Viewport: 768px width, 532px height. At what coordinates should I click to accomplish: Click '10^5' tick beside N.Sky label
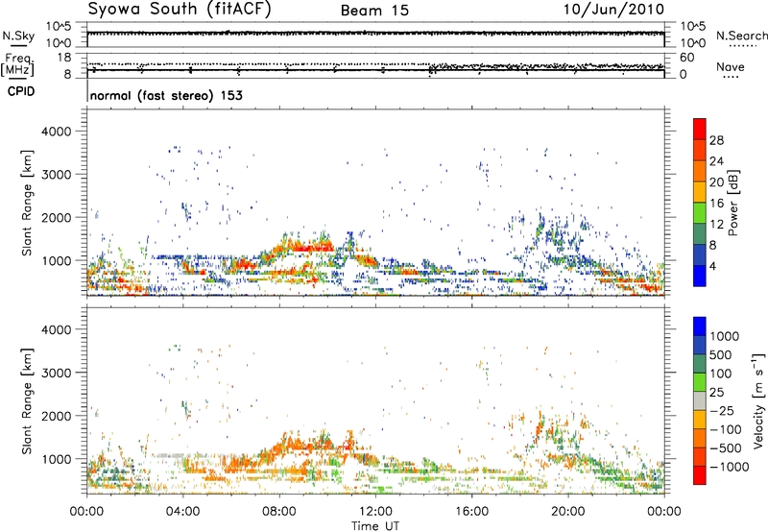pos(59,27)
